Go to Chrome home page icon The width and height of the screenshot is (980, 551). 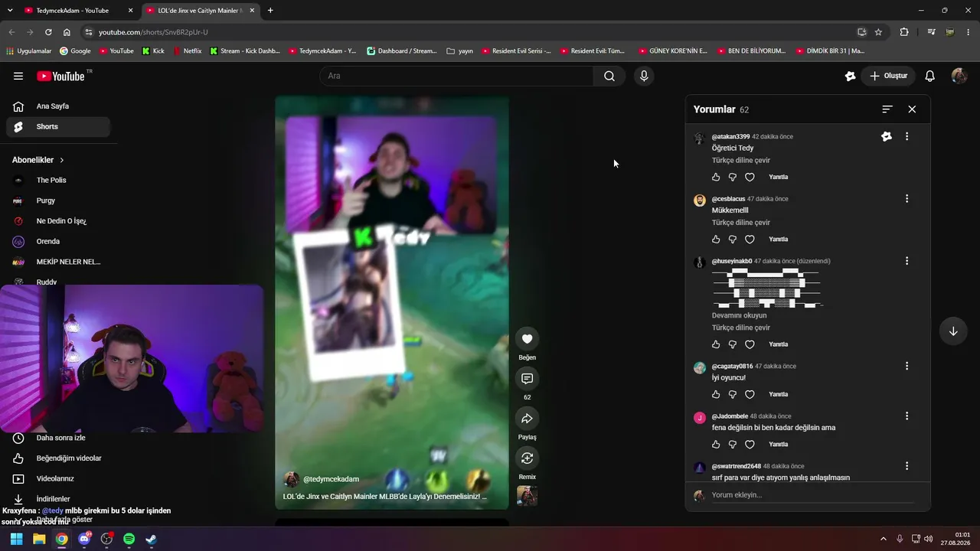pos(67,32)
